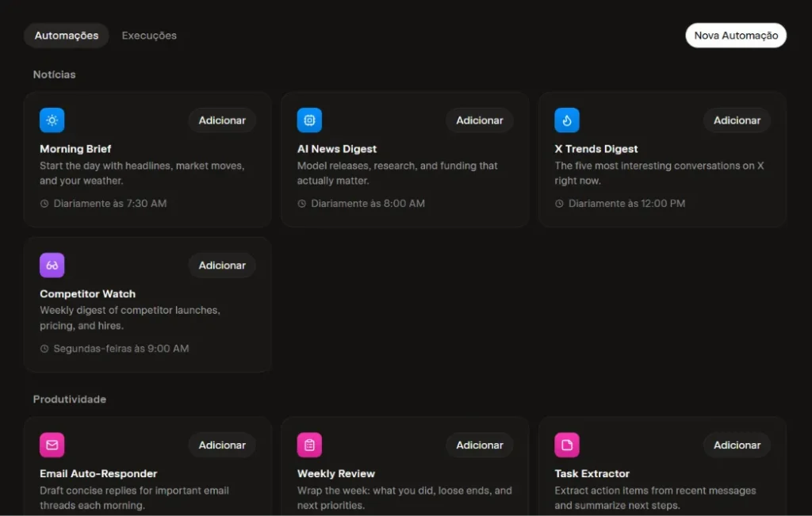
Task: Click the Morning Brief sun icon
Action: pyautogui.click(x=52, y=120)
